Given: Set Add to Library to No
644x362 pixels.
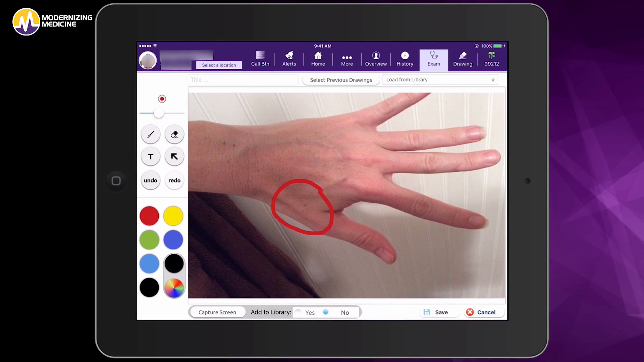Looking at the screenshot, I should click(326, 312).
